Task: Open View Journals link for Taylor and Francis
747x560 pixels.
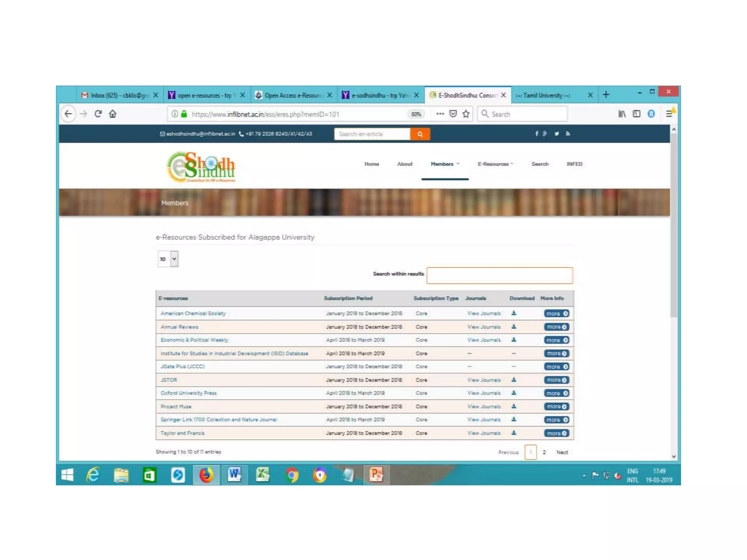Action: coord(484,433)
